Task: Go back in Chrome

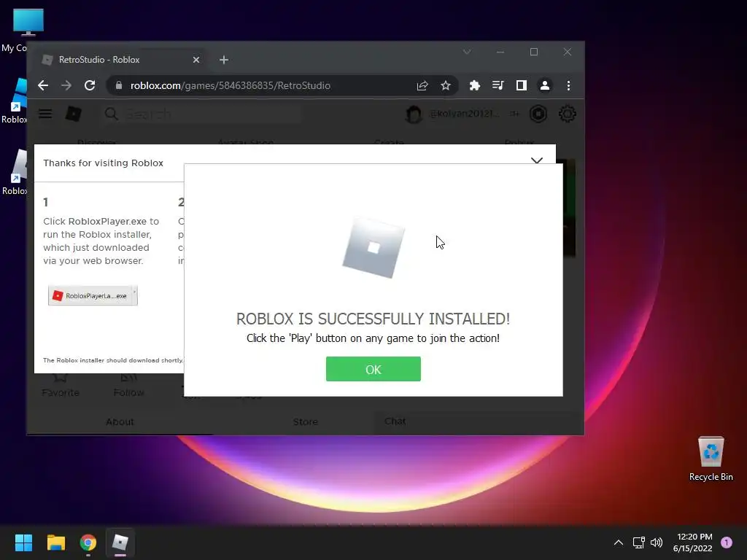Action: click(43, 86)
